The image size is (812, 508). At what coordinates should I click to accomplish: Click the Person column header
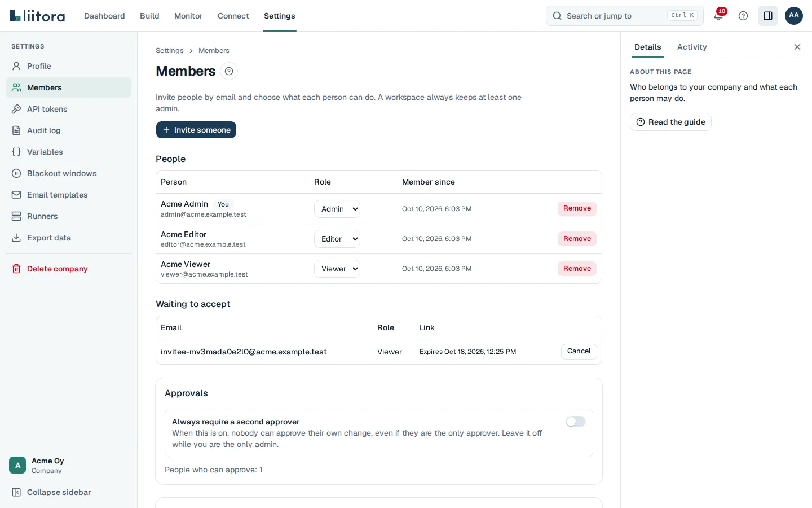[174, 182]
